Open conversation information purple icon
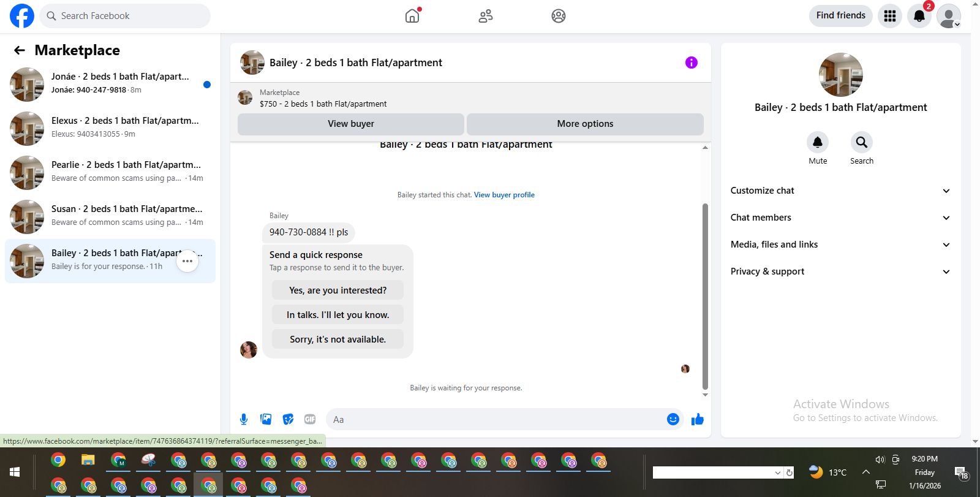980x497 pixels. tap(692, 63)
